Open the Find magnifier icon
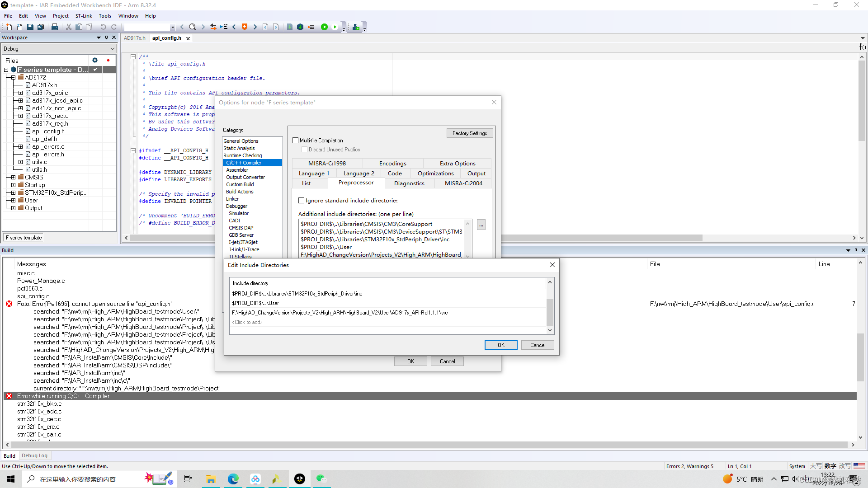 point(192,27)
